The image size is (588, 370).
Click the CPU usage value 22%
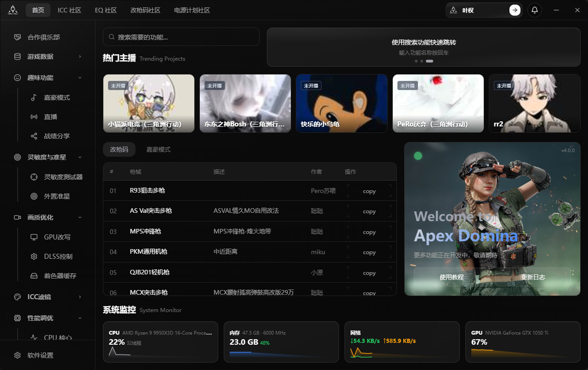117,342
